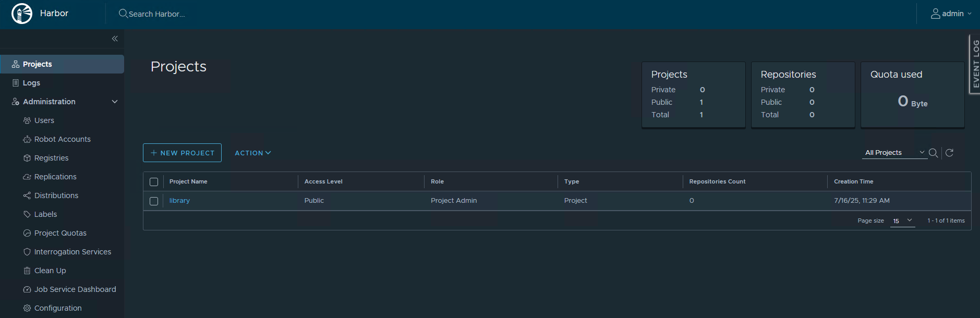Click the Robot Accounts icon in sidebar
Viewport: 980px width, 318px height.
27,139
